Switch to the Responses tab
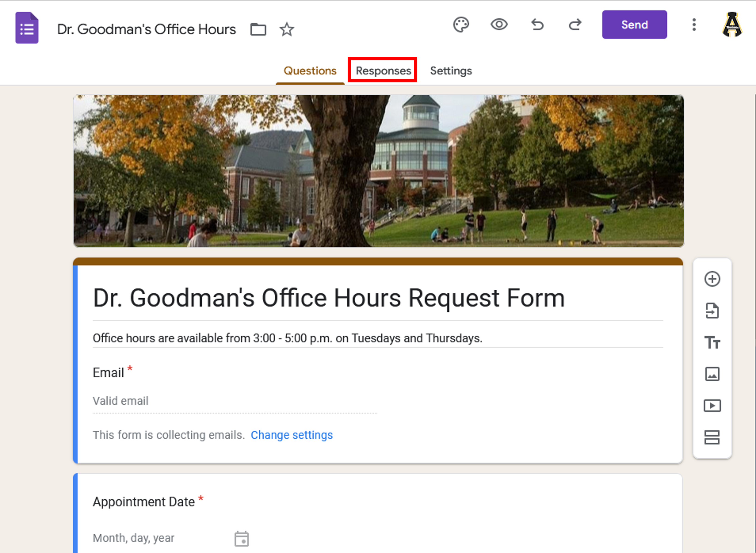Screen dimensions: 756x553 [x=383, y=71]
